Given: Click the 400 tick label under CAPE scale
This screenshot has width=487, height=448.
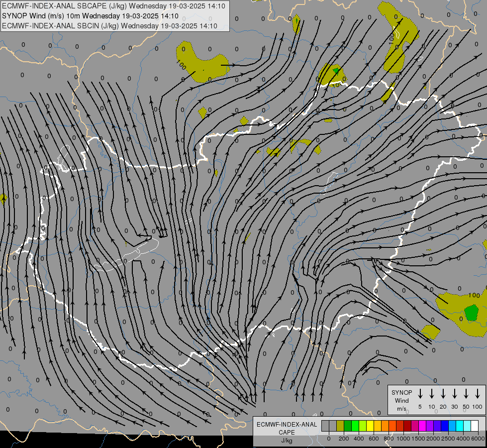Looking at the screenshot, I should click(x=359, y=439).
